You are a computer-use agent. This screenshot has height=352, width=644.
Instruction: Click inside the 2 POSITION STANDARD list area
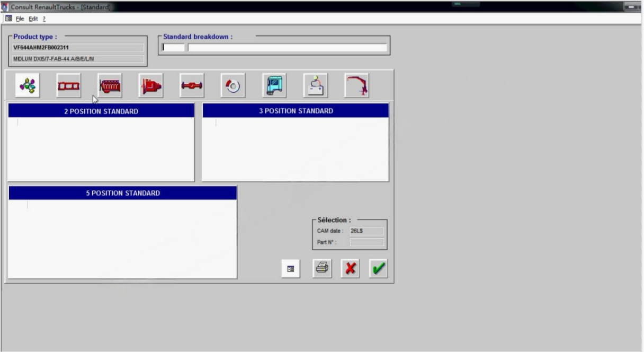101,149
